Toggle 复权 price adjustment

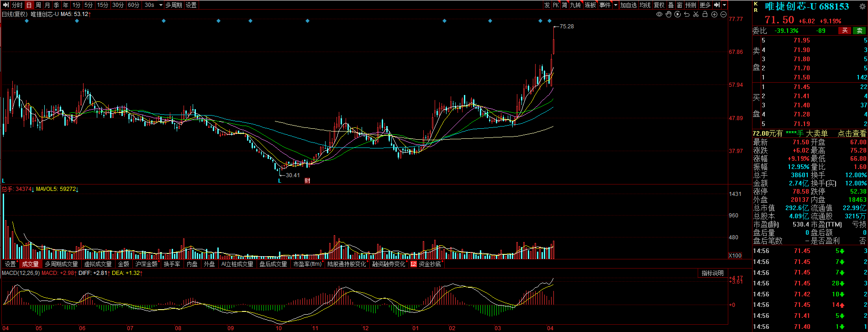pyautogui.click(x=659, y=5)
